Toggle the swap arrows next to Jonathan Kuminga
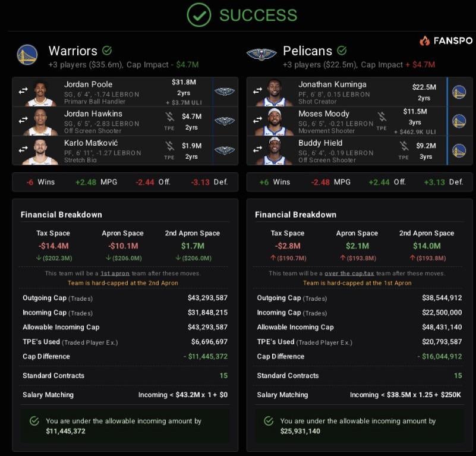 259,91
